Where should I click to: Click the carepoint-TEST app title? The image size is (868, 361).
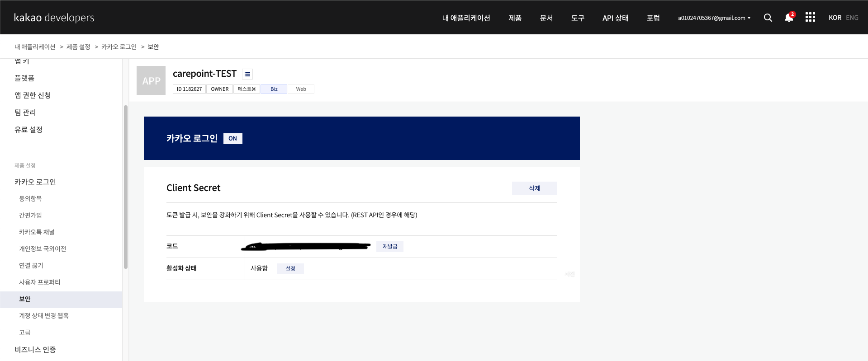pyautogui.click(x=204, y=74)
